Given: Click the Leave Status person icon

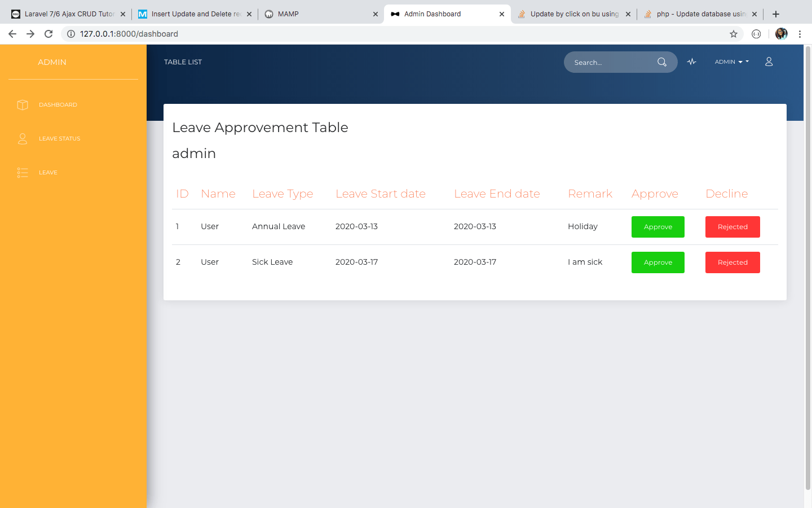Looking at the screenshot, I should [23, 139].
